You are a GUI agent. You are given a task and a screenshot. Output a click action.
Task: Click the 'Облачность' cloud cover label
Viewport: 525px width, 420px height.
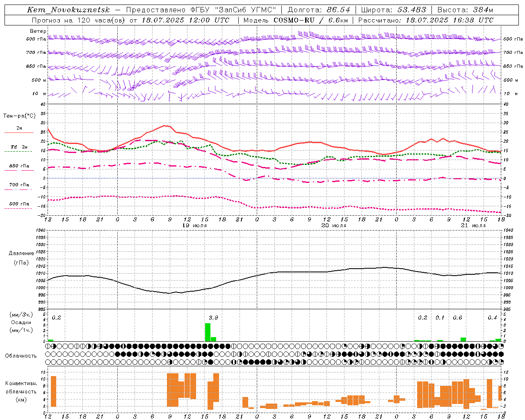[21, 356]
